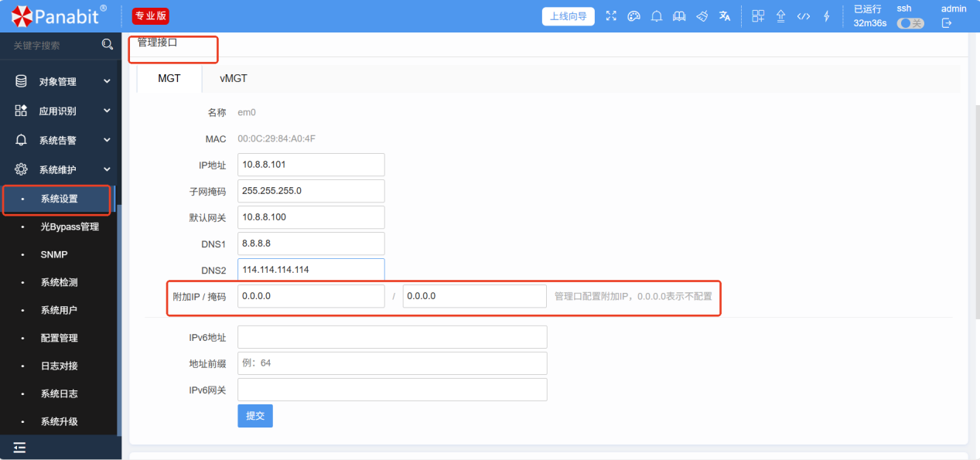Open 系统用户 in the sidebar
Viewport: 980px width, 460px height.
click(x=59, y=310)
